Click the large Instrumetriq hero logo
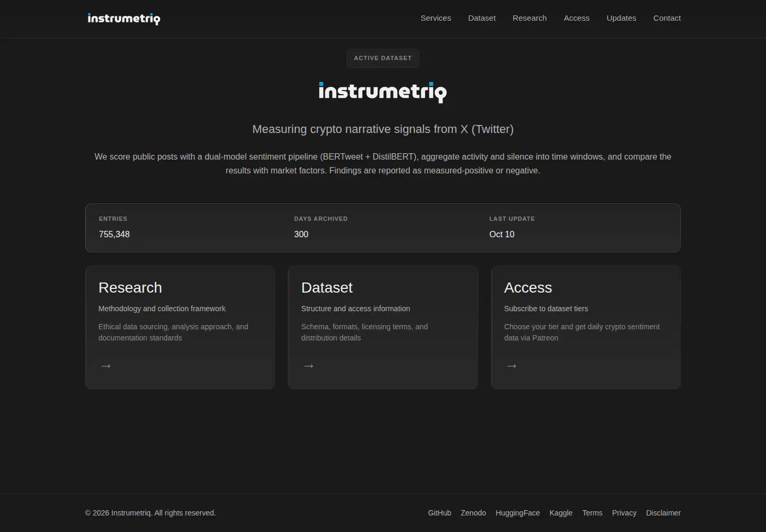766x532 pixels. [383, 92]
